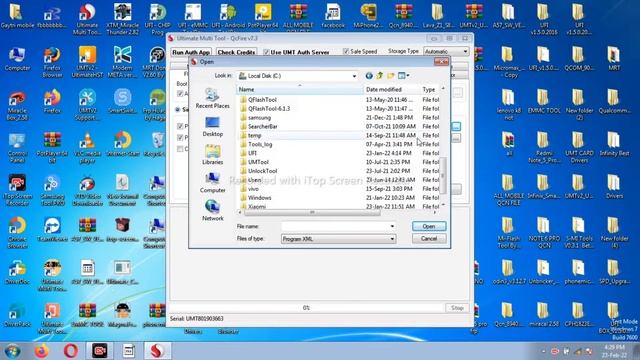Expand the File name dropdown arrow

(x=392, y=226)
